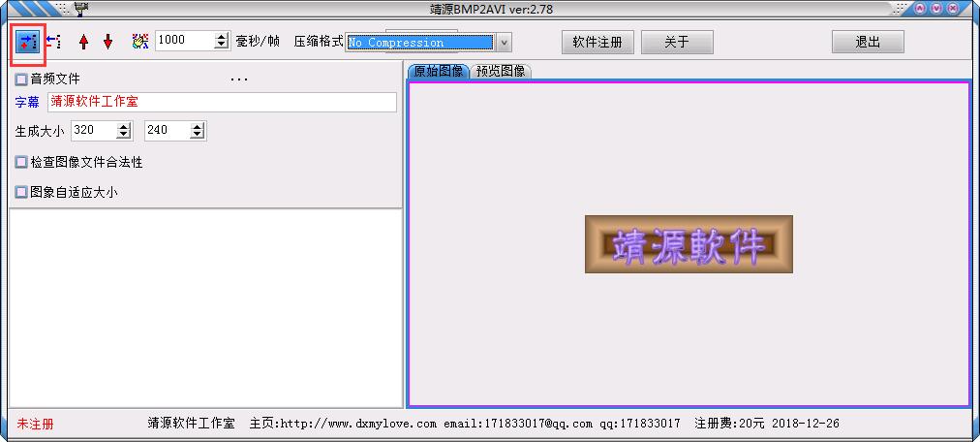Close the window with the pink X button
980x442 pixels.
click(953, 9)
